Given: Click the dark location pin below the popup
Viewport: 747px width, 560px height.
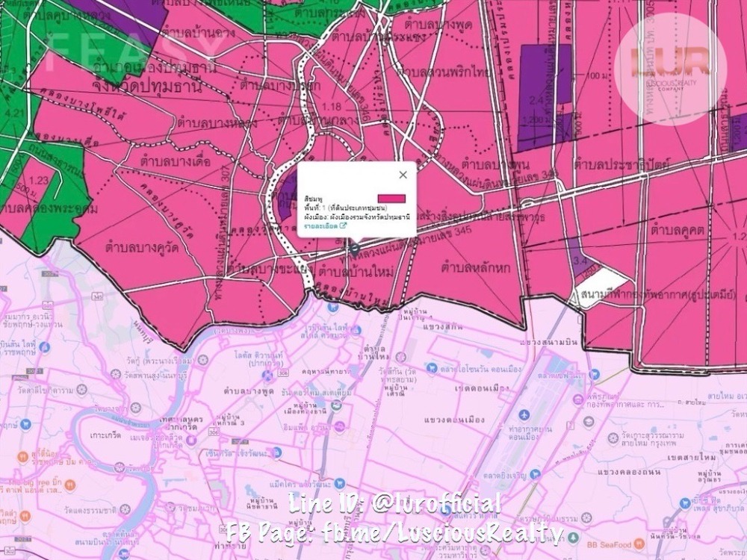Looking at the screenshot, I should pos(355,247).
